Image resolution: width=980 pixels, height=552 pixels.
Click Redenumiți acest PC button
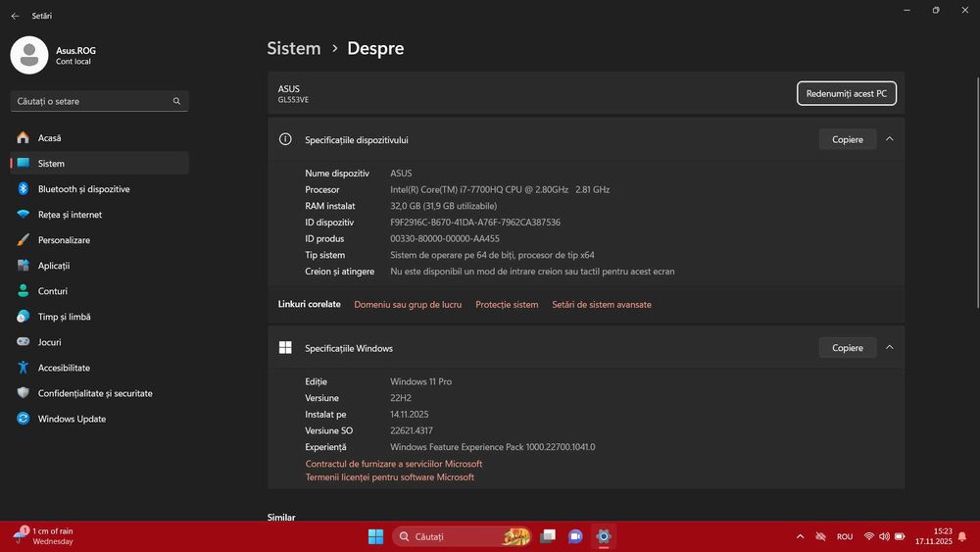pyautogui.click(x=847, y=93)
